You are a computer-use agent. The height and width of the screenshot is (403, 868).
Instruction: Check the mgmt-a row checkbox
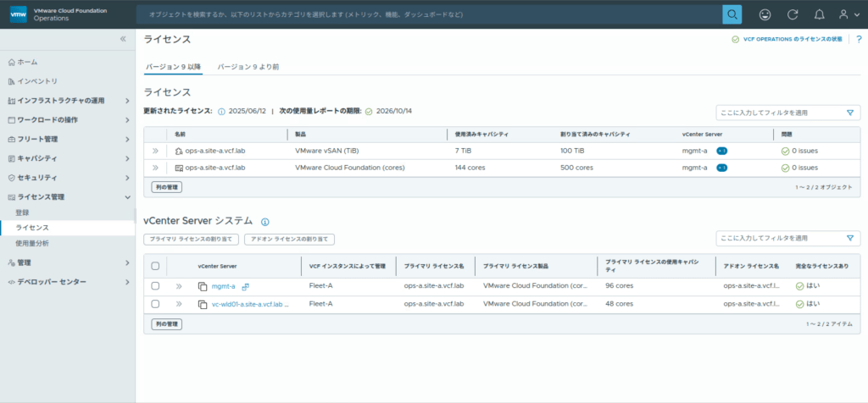click(x=156, y=286)
